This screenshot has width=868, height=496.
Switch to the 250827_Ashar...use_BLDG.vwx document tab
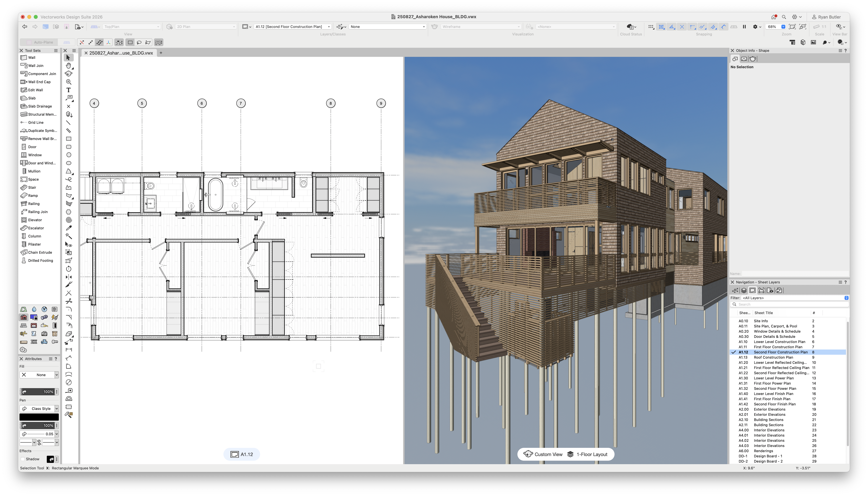click(121, 53)
